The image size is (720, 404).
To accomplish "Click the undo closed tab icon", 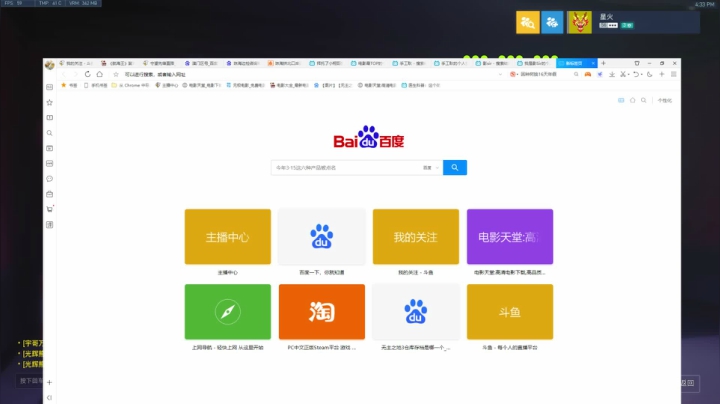I will click(636, 74).
